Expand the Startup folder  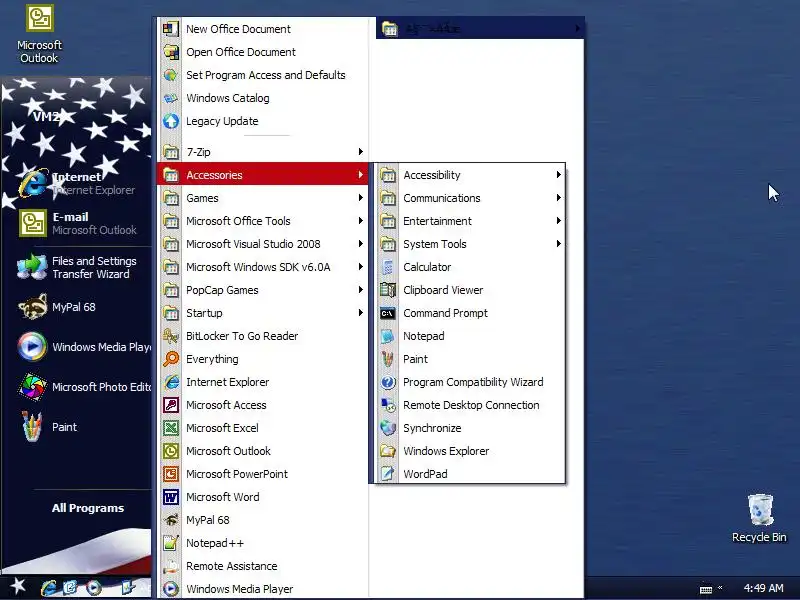(x=263, y=313)
